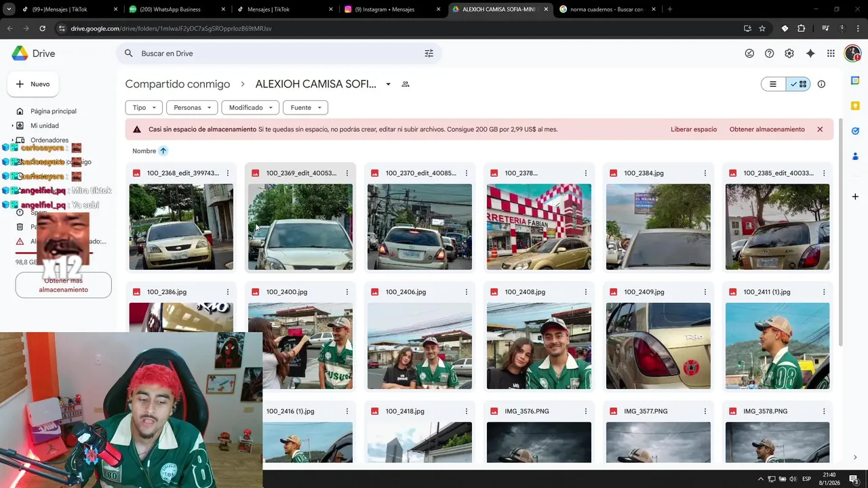The height and width of the screenshot is (488, 868).
Task: Open thumbnail of 100_2378 Ferreteria Fabian photo
Action: tap(538, 227)
